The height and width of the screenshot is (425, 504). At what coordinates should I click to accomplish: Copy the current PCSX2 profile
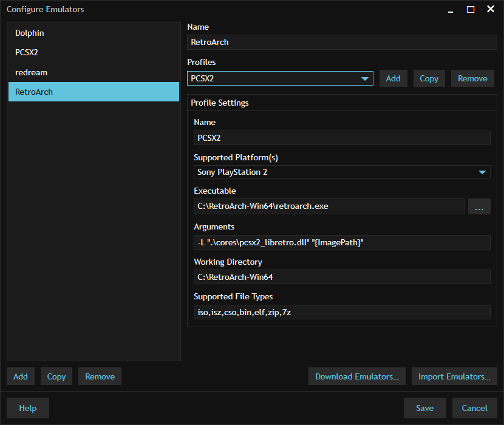(x=429, y=78)
